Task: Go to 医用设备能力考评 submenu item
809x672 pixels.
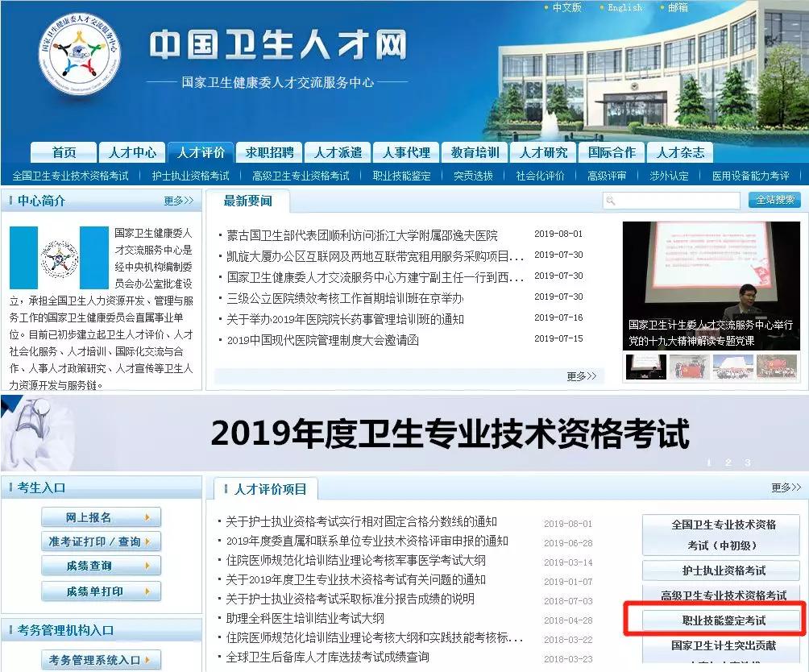Action: pos(751,176)
